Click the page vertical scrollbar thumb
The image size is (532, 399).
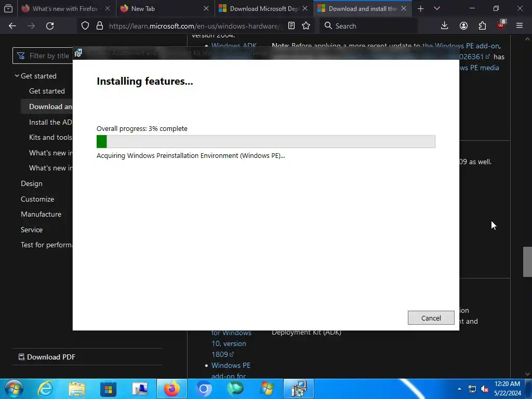click(527, 262)
